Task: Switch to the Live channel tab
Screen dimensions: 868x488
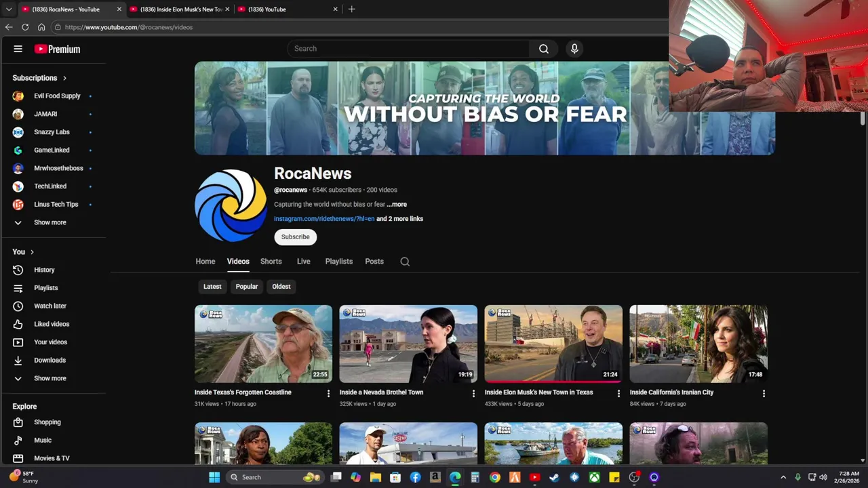Action: (x=303, y=262)
